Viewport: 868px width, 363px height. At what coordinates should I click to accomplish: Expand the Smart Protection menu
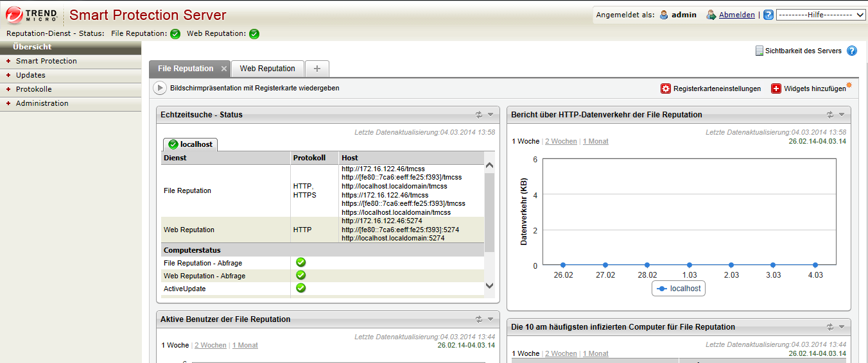click(46, 61)
